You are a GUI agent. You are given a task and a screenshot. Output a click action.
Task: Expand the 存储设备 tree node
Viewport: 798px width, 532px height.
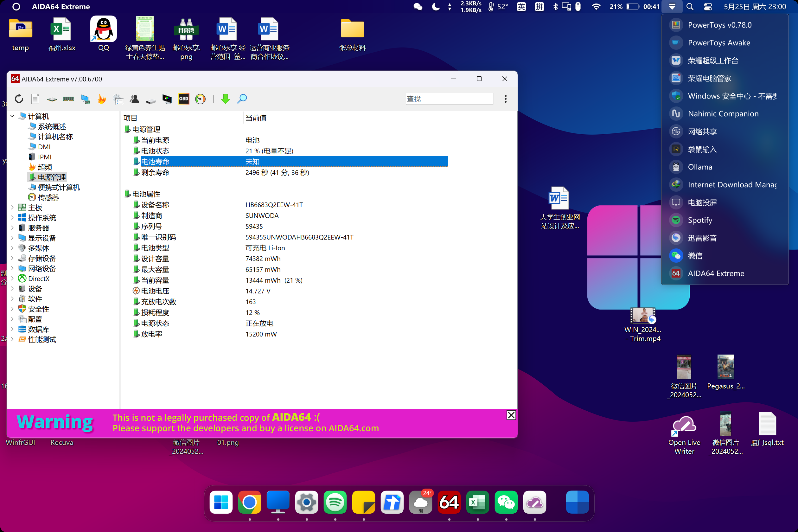(x=12, y=258)
